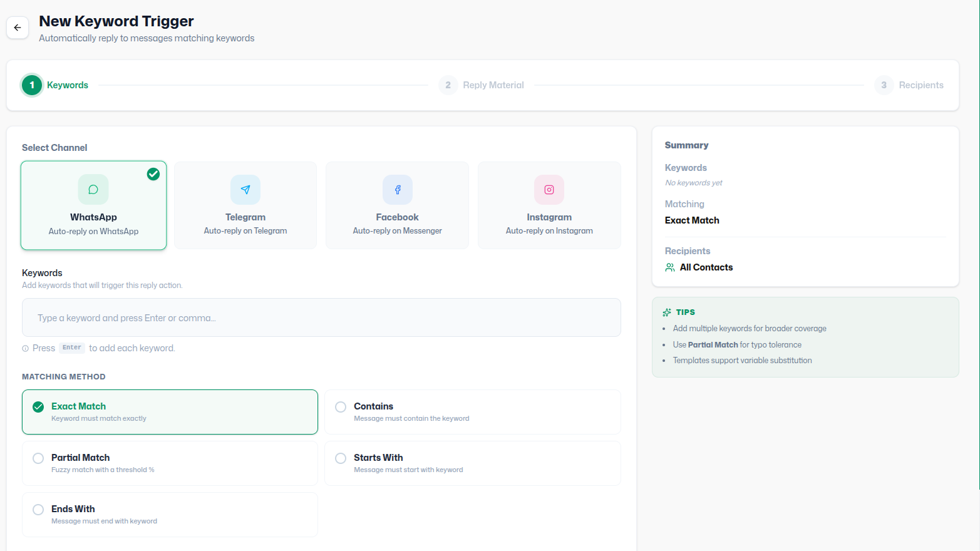Viewport: 980px width, 551px height.
Task: Select the Facebook channel label
Action: tap(398, 217)
